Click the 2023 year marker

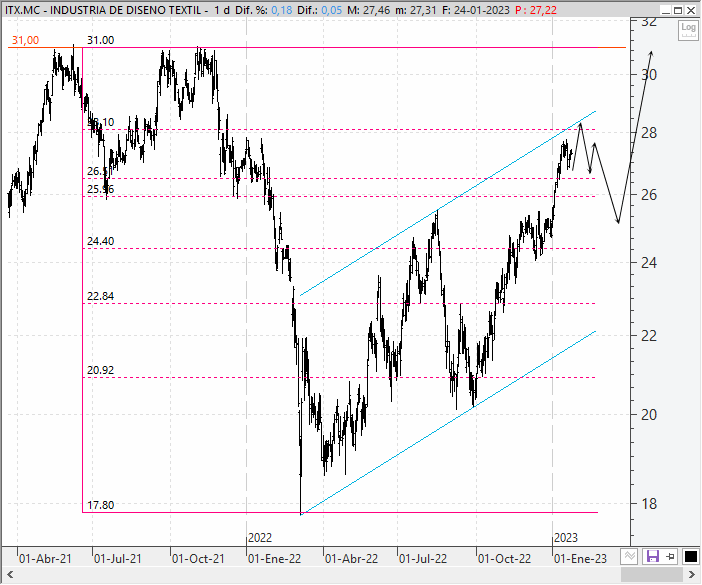[x=566, y=538]
